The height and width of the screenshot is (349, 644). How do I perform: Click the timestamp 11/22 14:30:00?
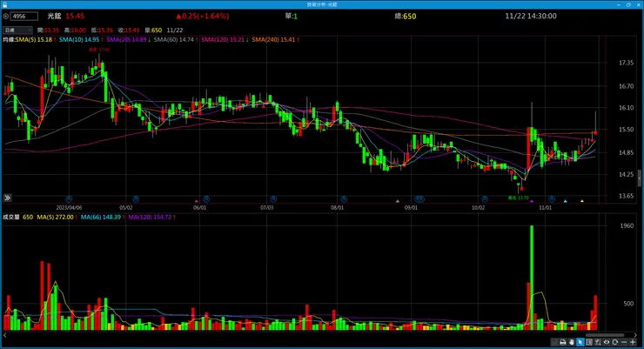click(x=531, y=16)
